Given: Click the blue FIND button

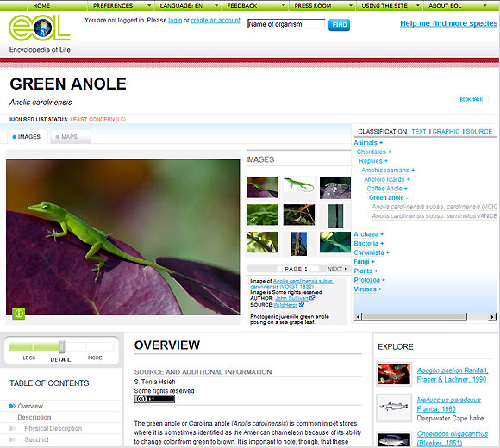Looking at the screenshot, I should [x=340, y=25].
